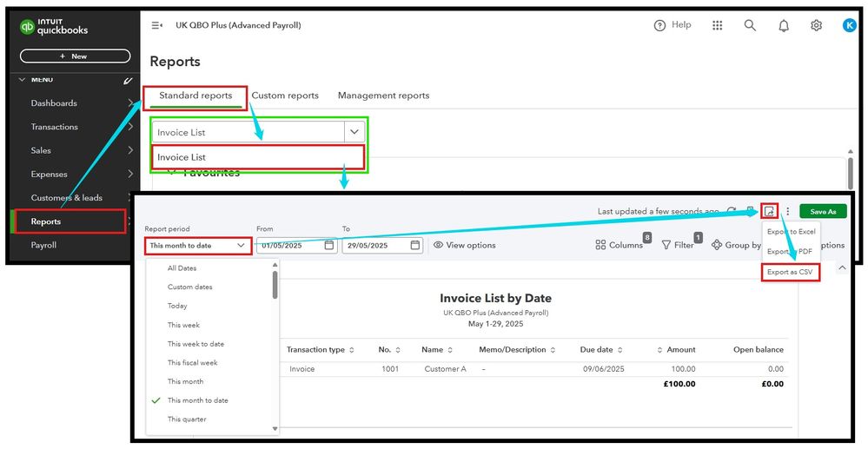Click the Customer A name cell
Image resolution: width=868 pixels, height=449 pixels.
point(446,369)
